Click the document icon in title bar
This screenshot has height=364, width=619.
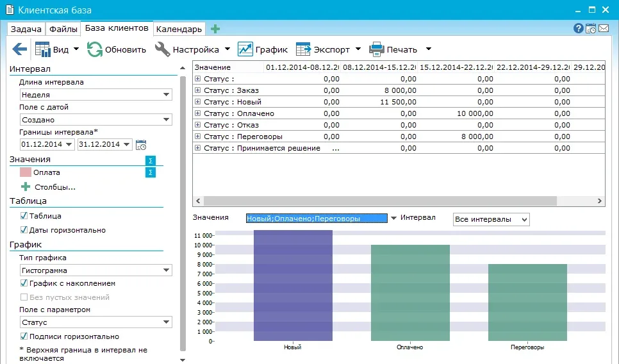click(x=10, y=10)
